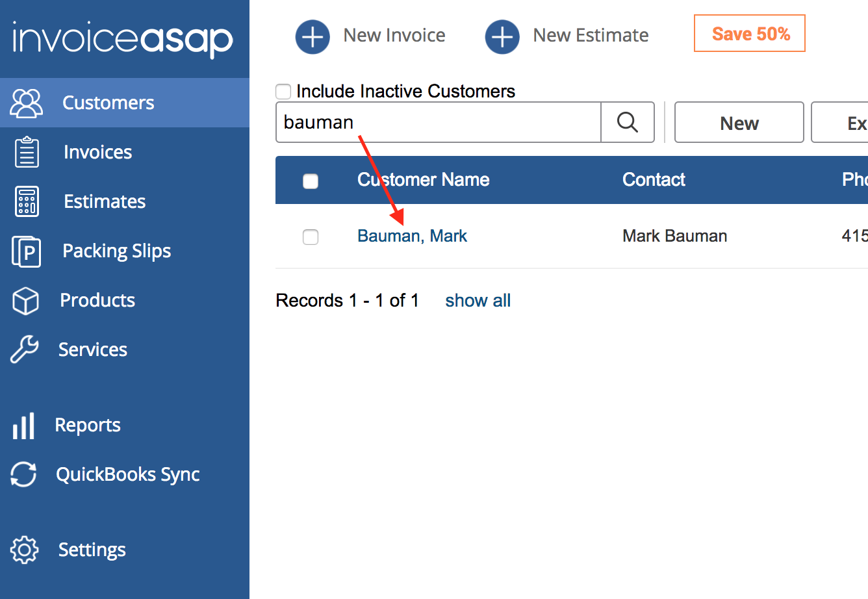This screenshot has width=868, height=599.
Task: Click the Estimates calculator icon
Action: (x=27, y=201)
